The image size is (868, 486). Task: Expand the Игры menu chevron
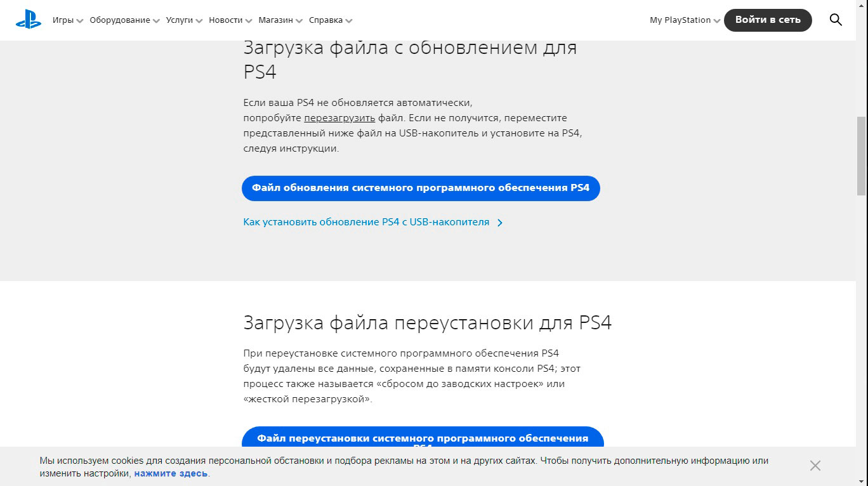coord(80,21)
